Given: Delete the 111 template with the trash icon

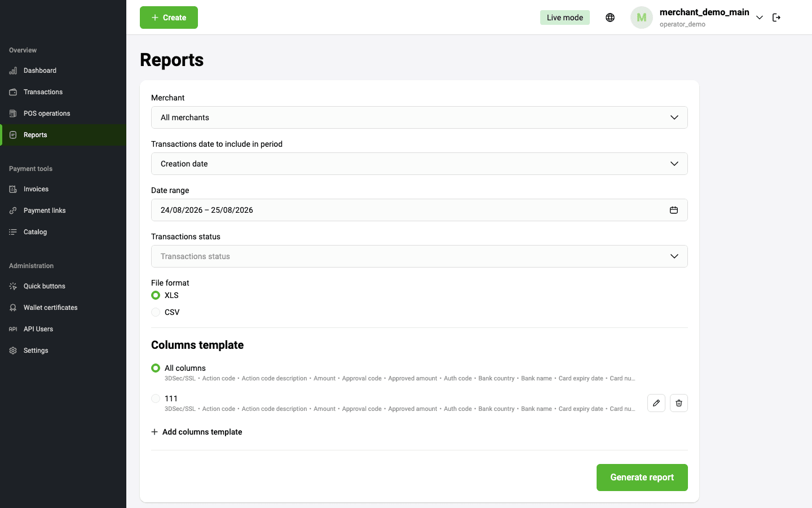Looking at the screenshot, I should pos(679,403).
